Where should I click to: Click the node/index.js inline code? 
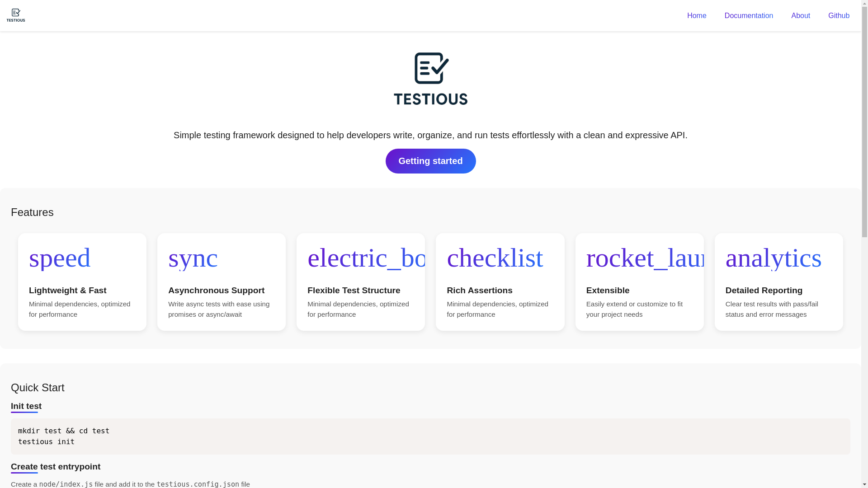point(66,484)
